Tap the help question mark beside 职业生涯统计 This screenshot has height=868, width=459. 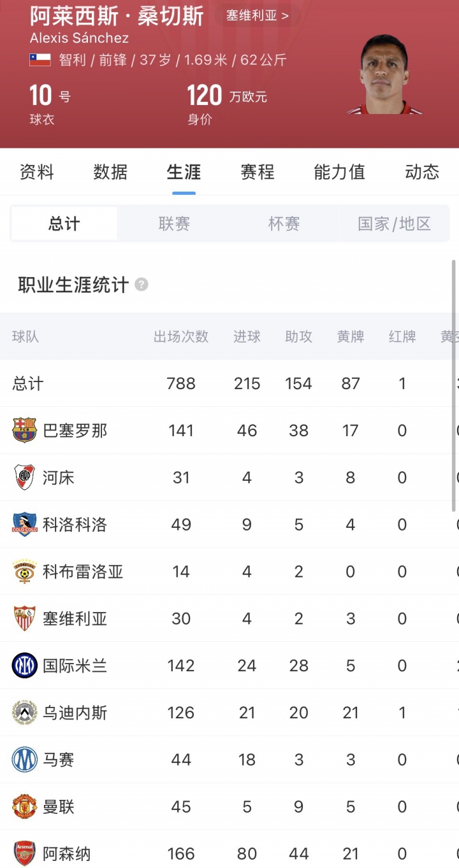(142, 285)
